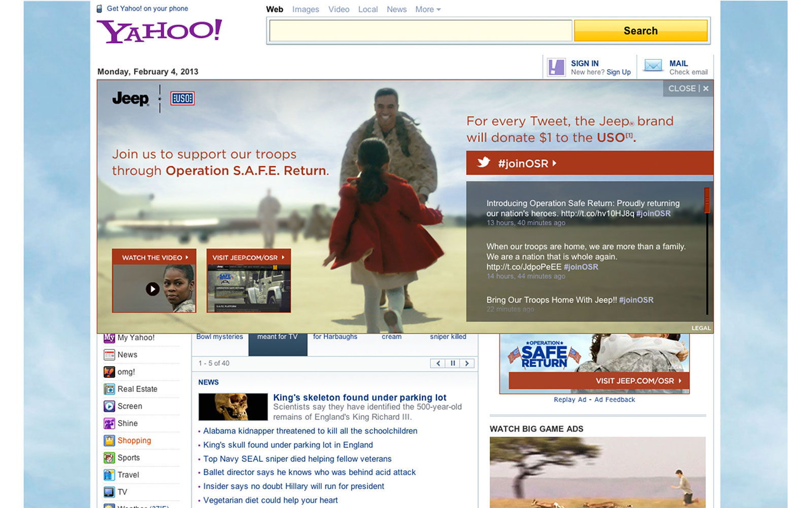The width and height of the screenshot is (812, 508).
Task: Open the Shopping bag icon
Action: [109, 440]
